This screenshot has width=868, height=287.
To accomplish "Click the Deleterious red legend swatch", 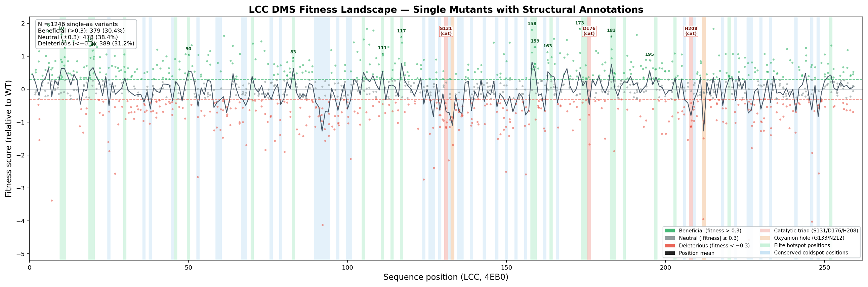I will pos(669,245).
